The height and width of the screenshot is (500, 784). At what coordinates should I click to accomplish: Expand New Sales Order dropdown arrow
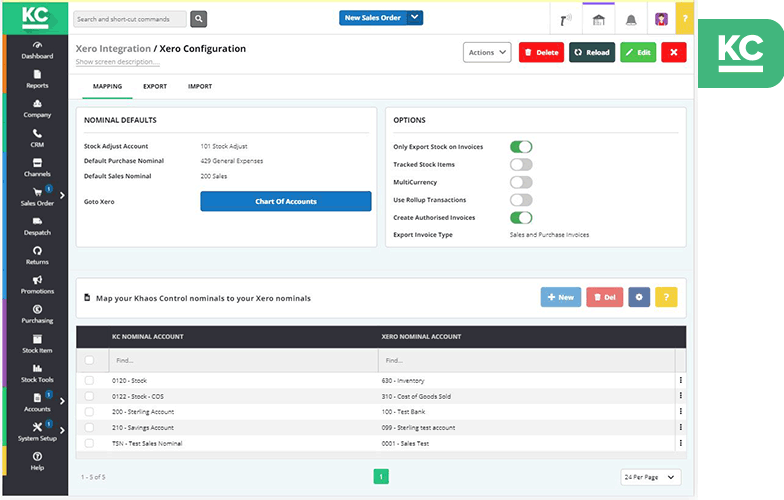coord(415,18)
